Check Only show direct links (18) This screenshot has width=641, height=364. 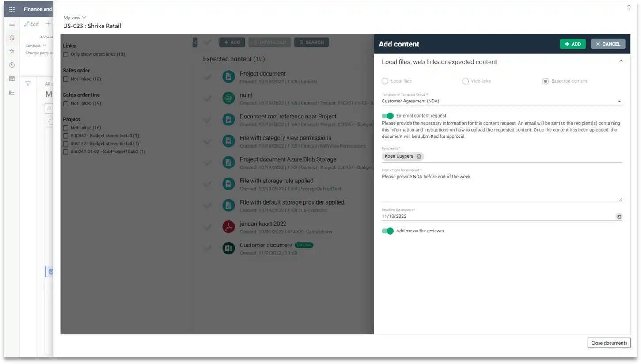coord(66,54)
